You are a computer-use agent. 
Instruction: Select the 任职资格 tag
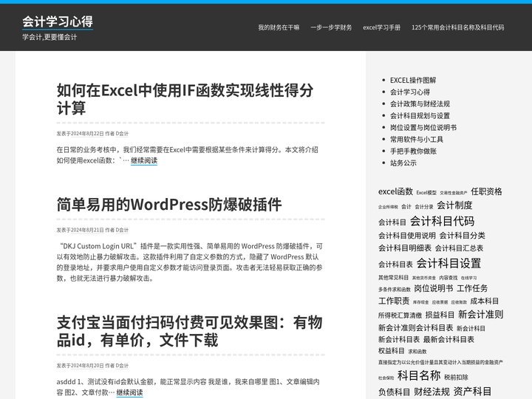pos(486,191)
